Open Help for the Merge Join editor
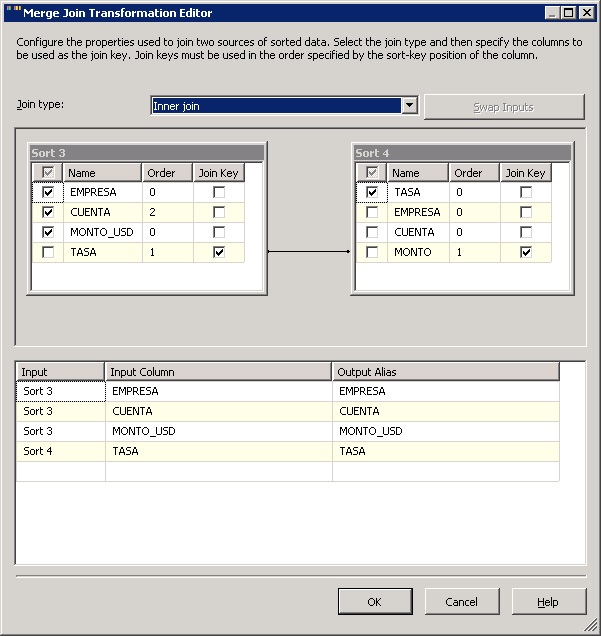The width and height of the screenshot is (601, 636). (x=548, y=602)
